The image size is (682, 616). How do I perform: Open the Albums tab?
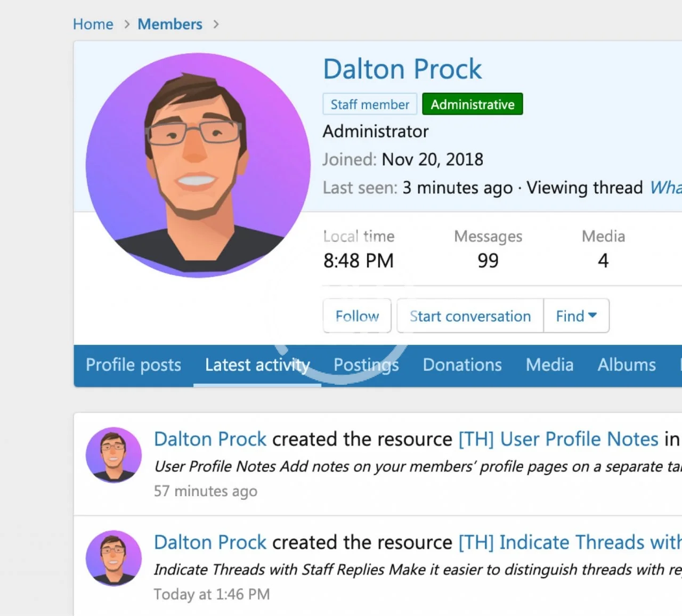pyautogui.click(x=627, y=365)
